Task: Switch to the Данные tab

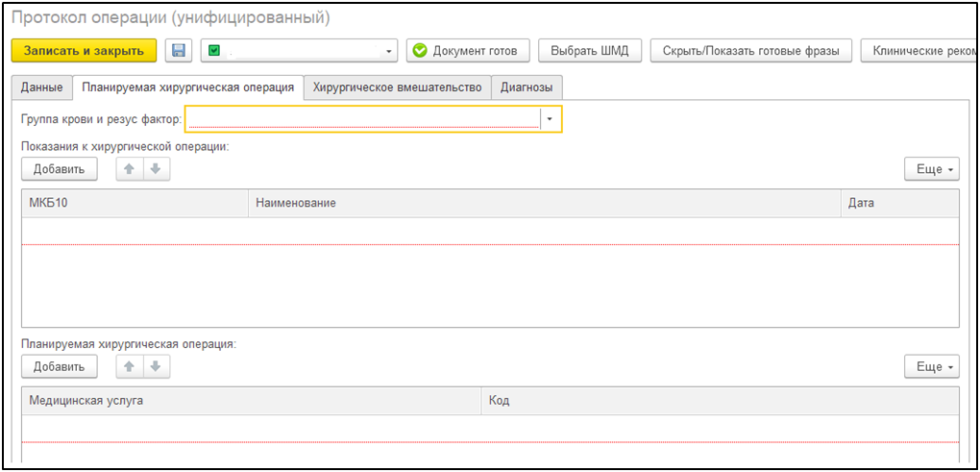Action: (x=41, y=87)
